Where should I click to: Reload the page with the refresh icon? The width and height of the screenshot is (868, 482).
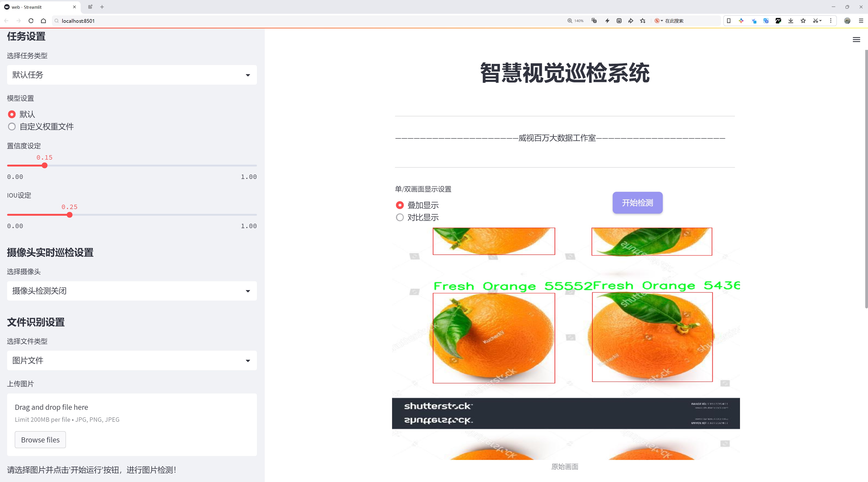click(31, 20)
